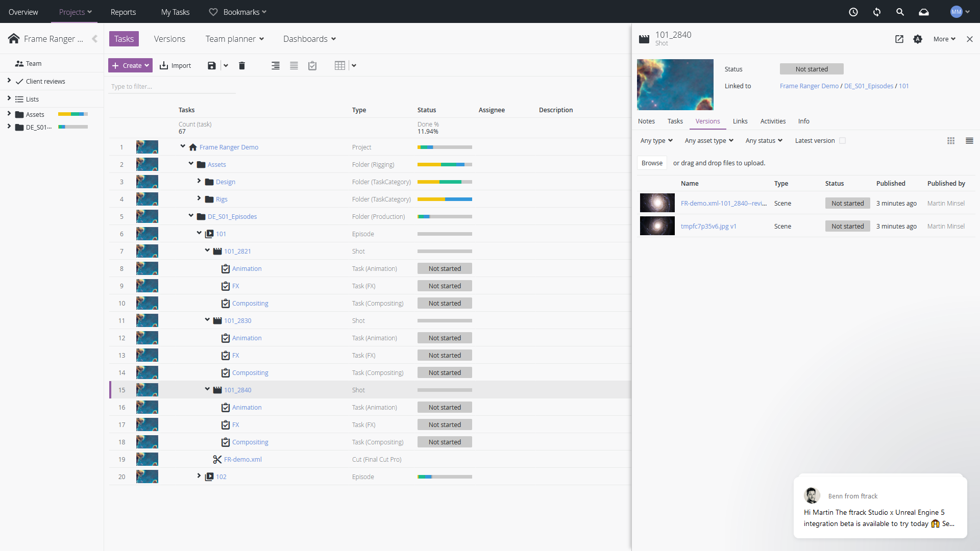980x551 pixels.
Task: Toggle the indented hierarchy list view
Action: coord(275,65)
